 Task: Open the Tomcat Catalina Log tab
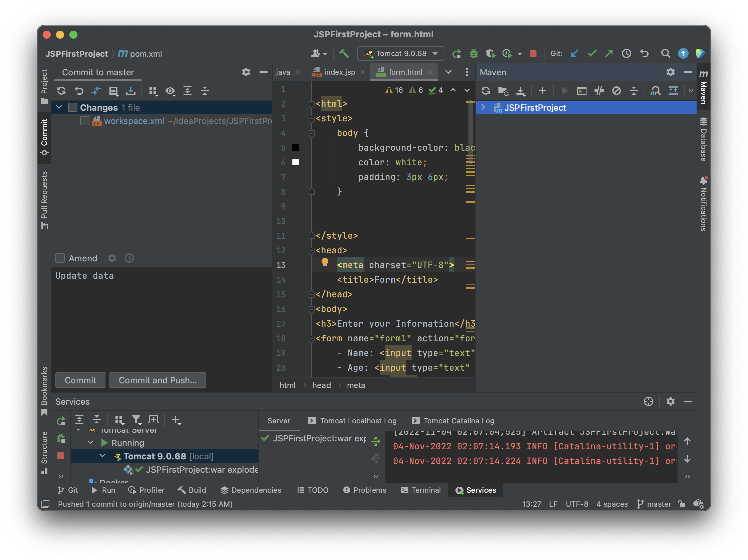click(x=453, y=421)
